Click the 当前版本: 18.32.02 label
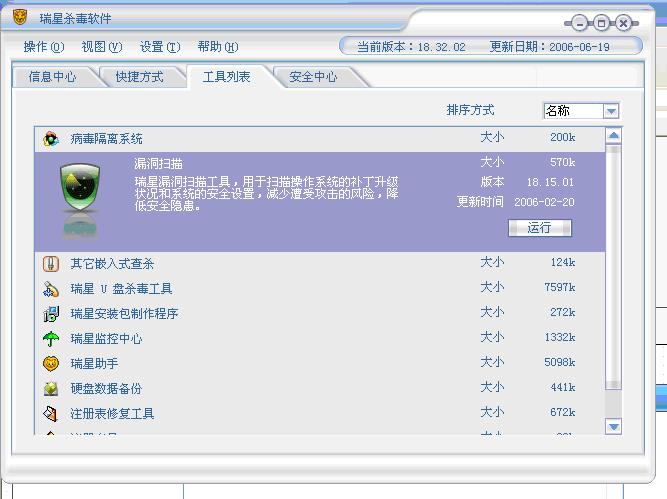Viewport: 667px width, 499px height. click(411, 47)
